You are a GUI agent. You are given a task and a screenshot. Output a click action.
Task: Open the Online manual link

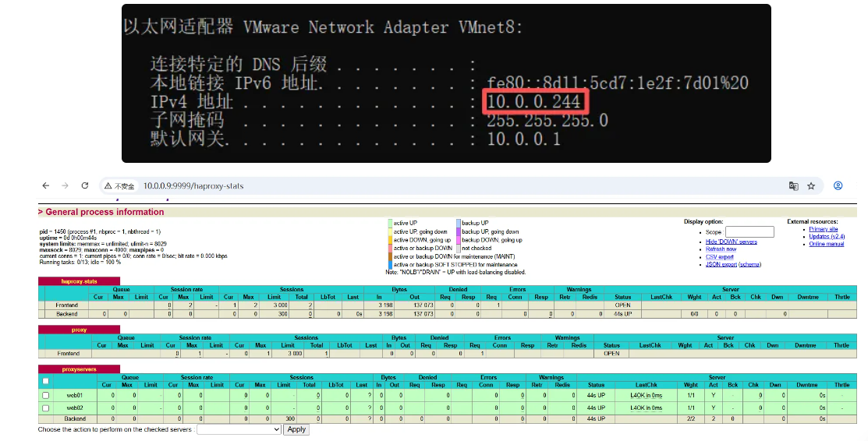tap(827, 244)
